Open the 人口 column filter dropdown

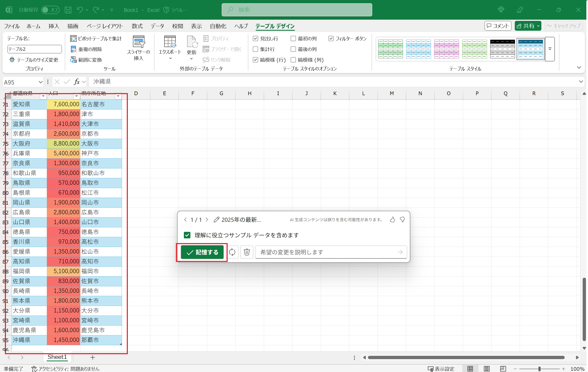pos(76,96)
